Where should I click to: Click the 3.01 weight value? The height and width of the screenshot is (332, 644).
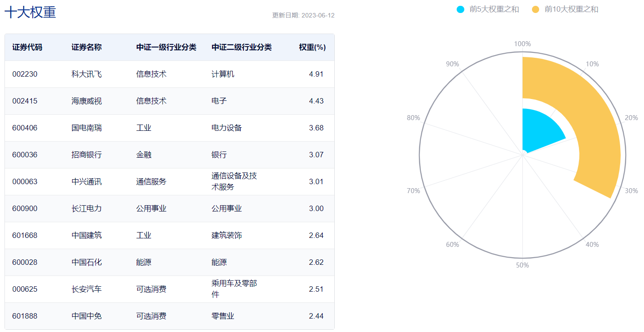click(x=316, y=181)
